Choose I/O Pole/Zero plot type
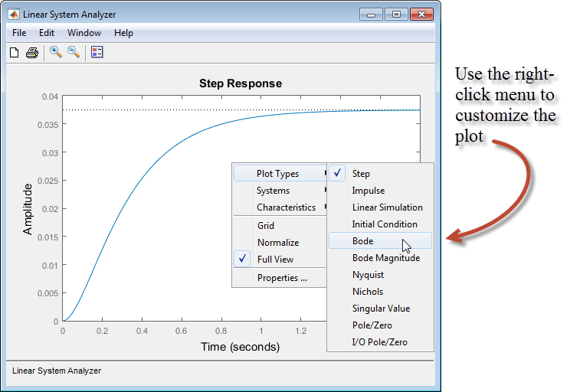The height and width of the screenshot is (392, 570). coord(380,342)
